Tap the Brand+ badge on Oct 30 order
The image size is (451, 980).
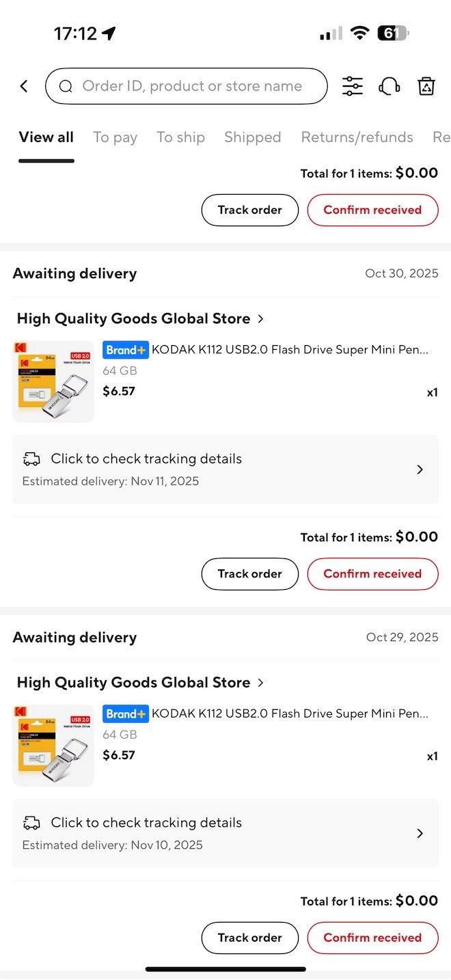(126, 350)
